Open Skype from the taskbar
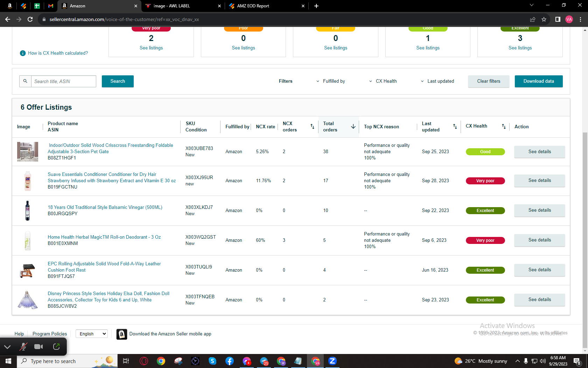The image size is (588, 368). (x=212, y=361)
